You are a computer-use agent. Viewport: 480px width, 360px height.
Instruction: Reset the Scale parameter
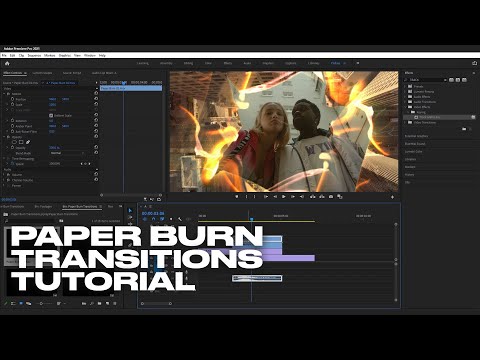tap(96, 104)
